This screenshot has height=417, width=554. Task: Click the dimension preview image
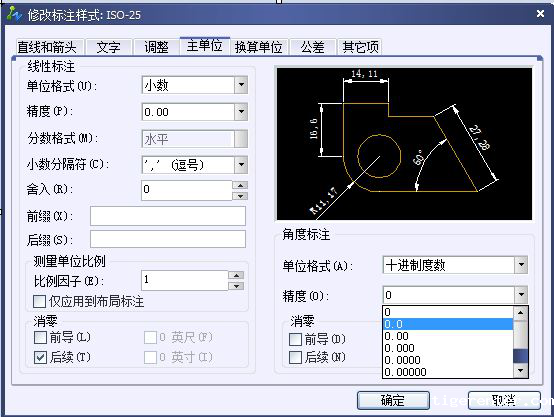[404, 144]
